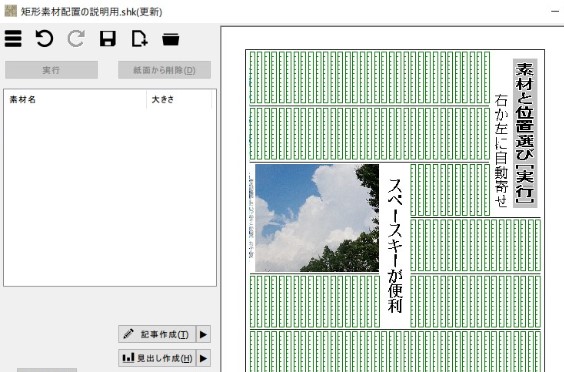Image resolution: width=564 pixels, height=372 pixels.
Task: Select the gray headline 素材と位置選び[実行]
Action: pos(525,133)
